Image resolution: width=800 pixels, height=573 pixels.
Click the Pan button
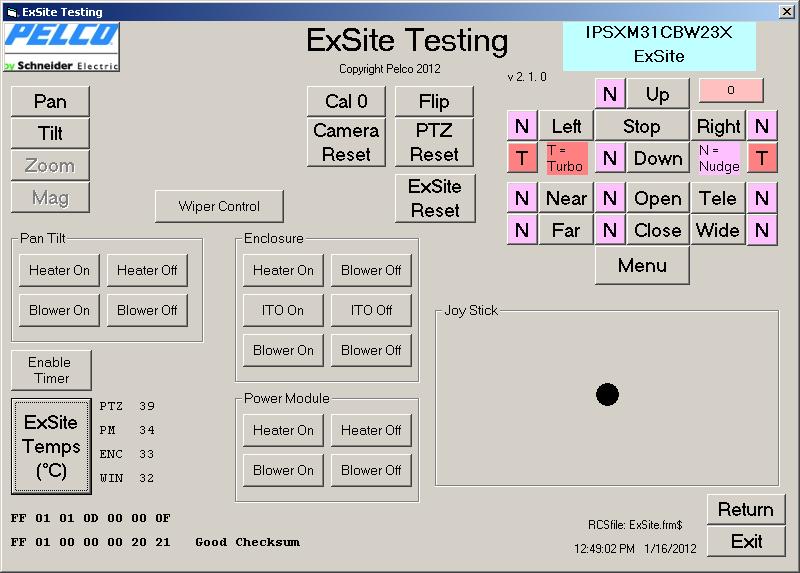coord(50,101)
